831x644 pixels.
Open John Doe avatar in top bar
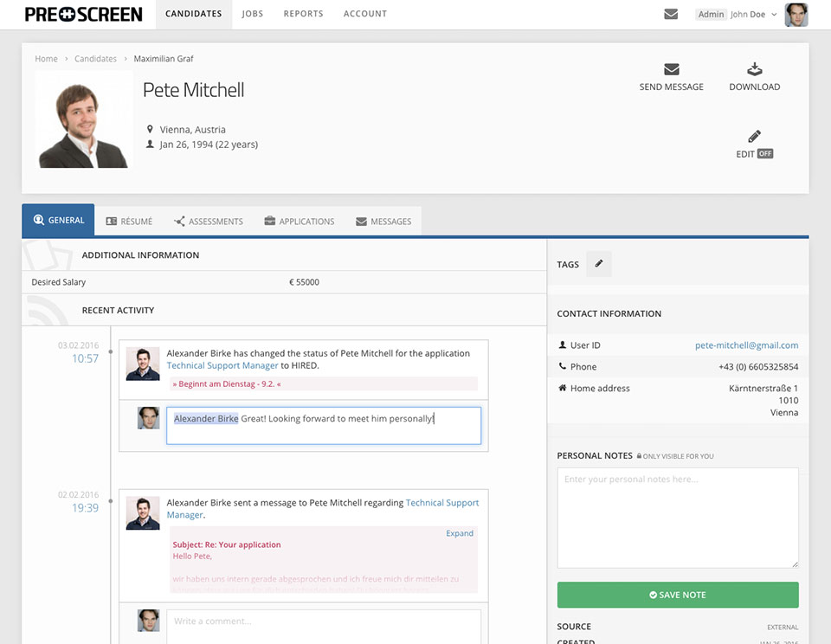pyautogui.click(x=796, y=15)
